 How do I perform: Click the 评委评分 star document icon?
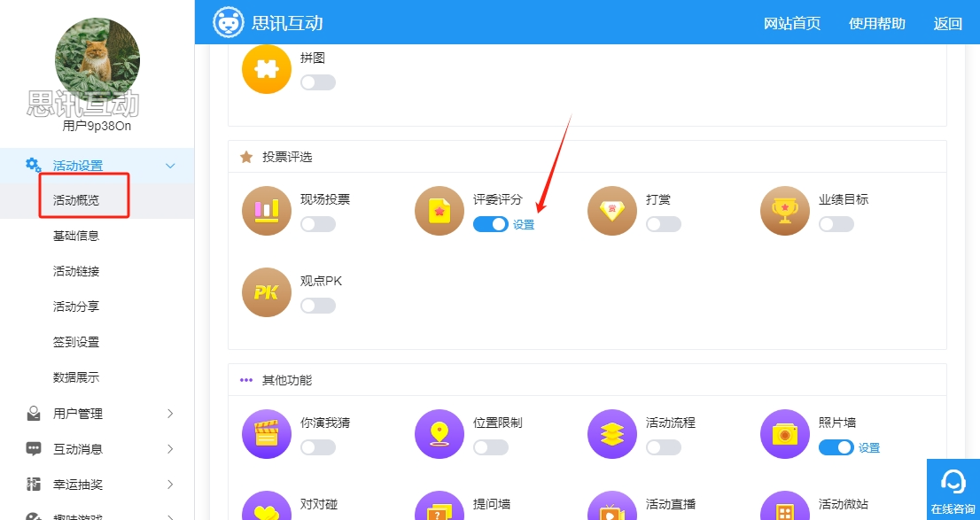pos(439,211)
